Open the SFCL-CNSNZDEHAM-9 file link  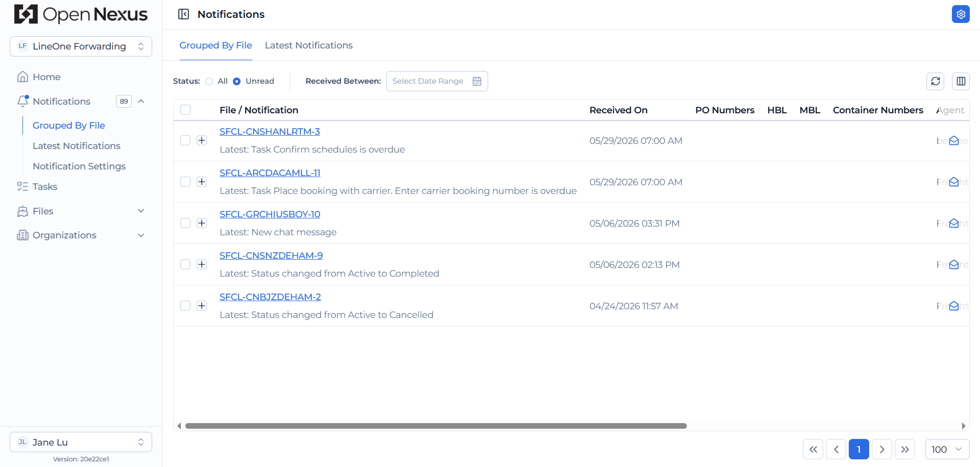point(271,256)
